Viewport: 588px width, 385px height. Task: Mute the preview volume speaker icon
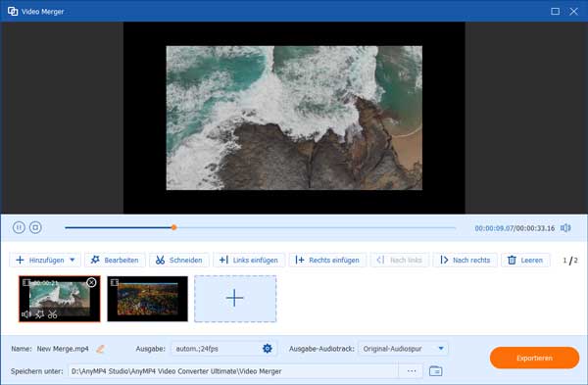[565, 228]
